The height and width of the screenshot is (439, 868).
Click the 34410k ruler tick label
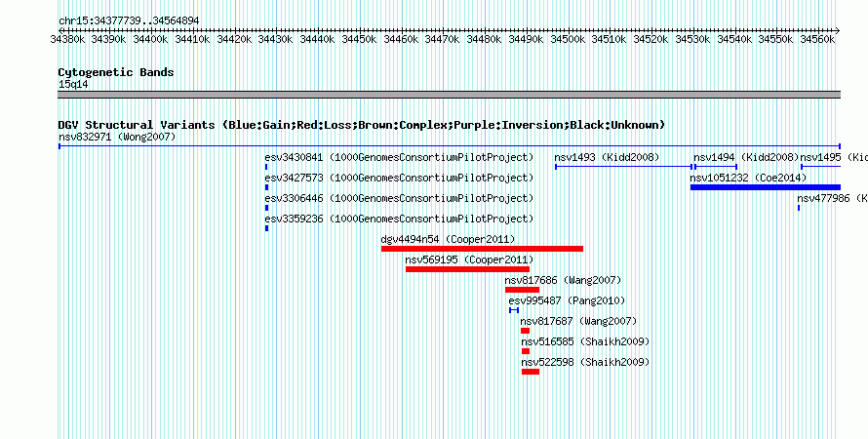point(193,40)
